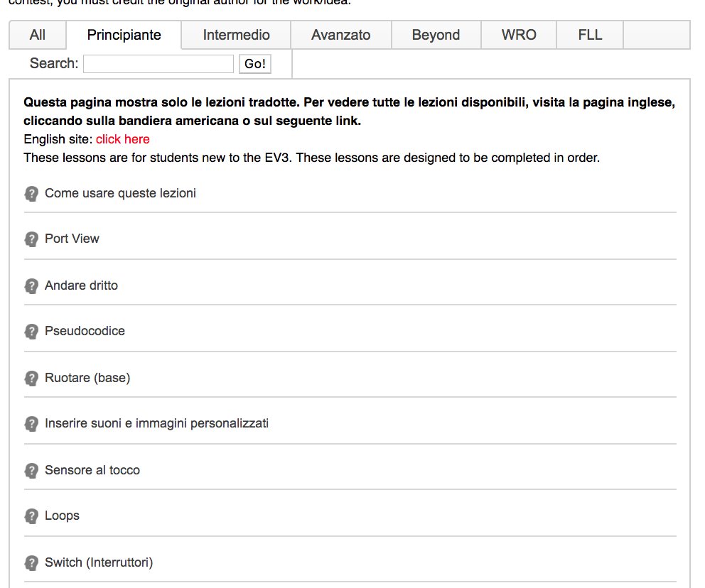The height and width of the screenshot is (588, 705).
Task: Click the icon beside Come usare queste lezioni
Action: (x=31, y=194)
